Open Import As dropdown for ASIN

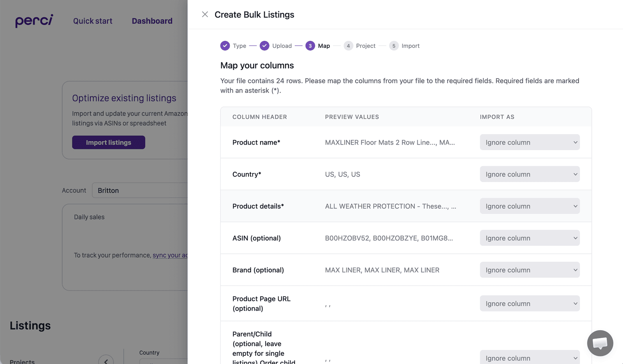(x=530, y=238)
